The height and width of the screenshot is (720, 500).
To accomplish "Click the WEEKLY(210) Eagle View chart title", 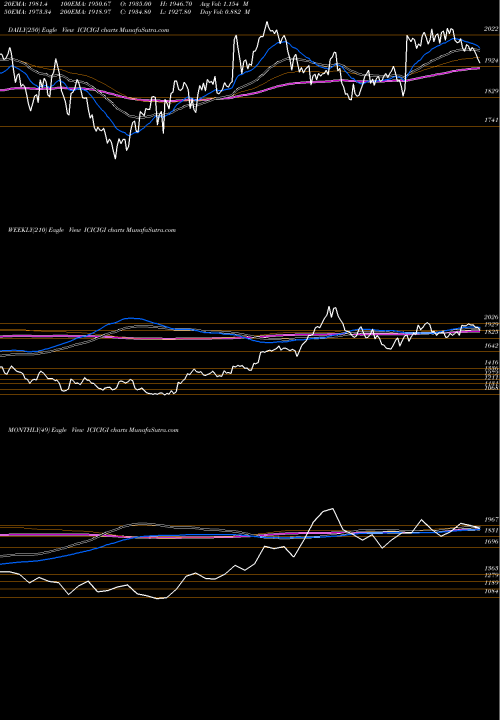I will tap(92, 230).
